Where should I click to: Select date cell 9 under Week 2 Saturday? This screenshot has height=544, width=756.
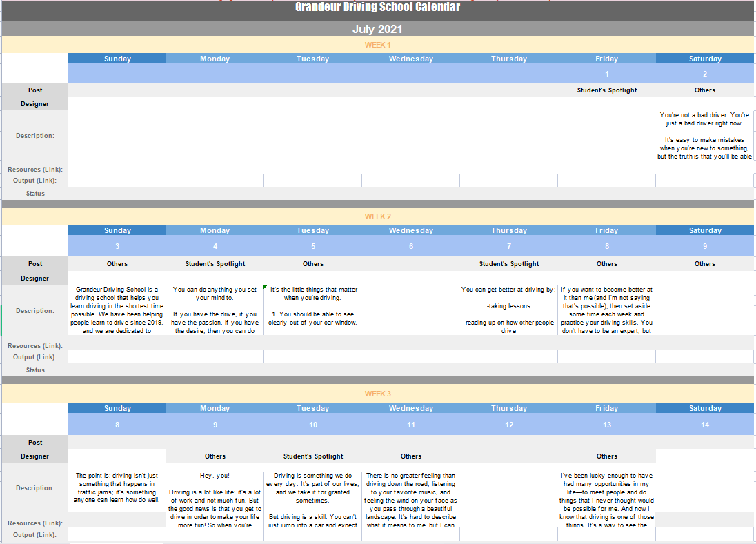pyautogui.click(x=705, y=246)
